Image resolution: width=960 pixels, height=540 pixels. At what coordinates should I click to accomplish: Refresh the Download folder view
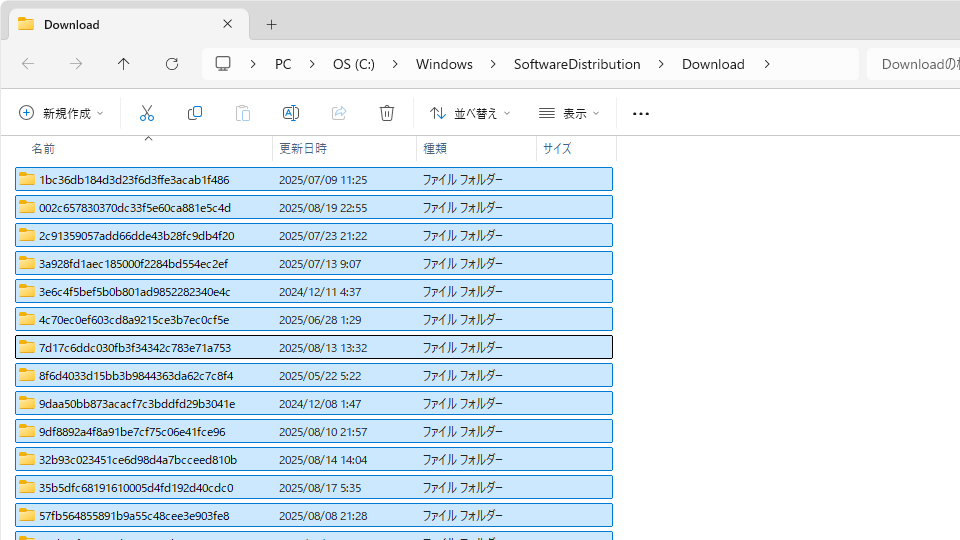[172, 64]
